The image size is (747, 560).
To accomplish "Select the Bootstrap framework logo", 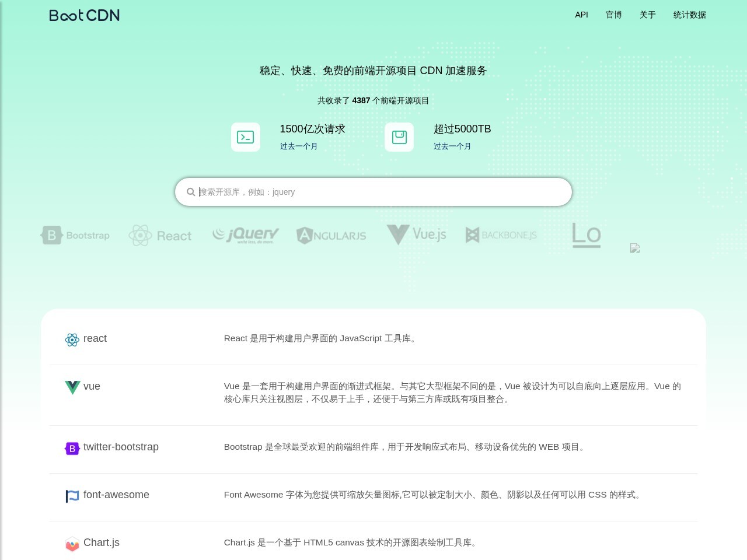I will [75, 235].
